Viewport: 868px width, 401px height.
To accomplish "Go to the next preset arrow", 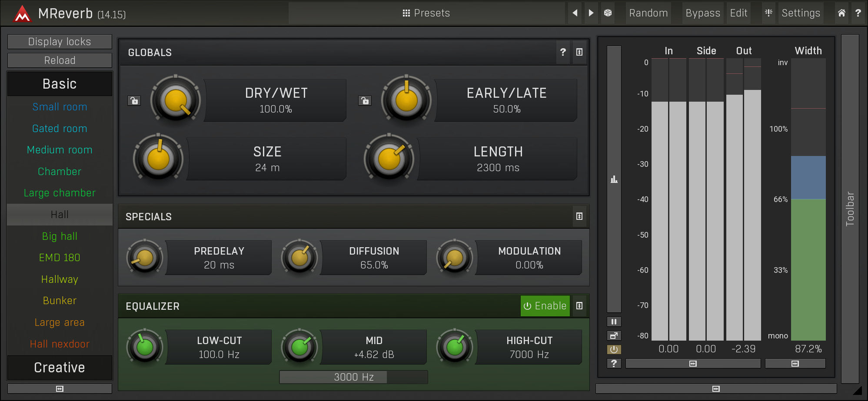I will 591,13.
